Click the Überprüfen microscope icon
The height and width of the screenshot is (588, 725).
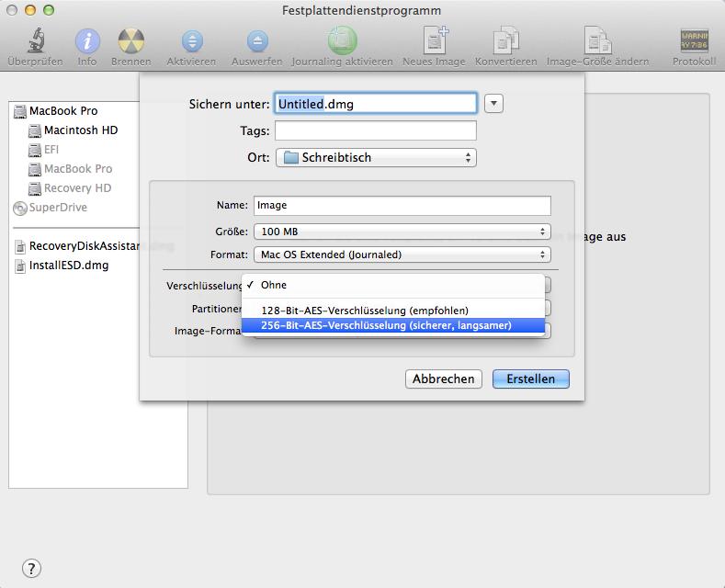[x=36, y=40]
